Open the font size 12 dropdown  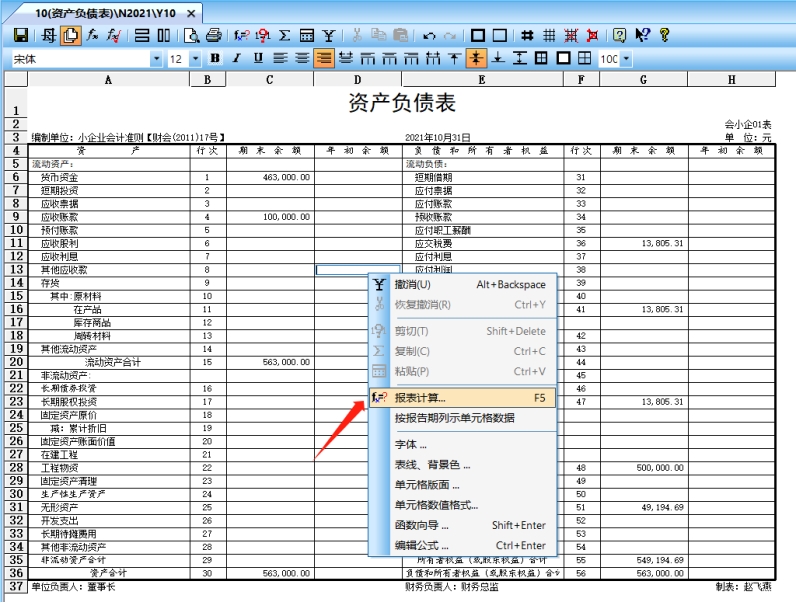click(x=195, y=59)
